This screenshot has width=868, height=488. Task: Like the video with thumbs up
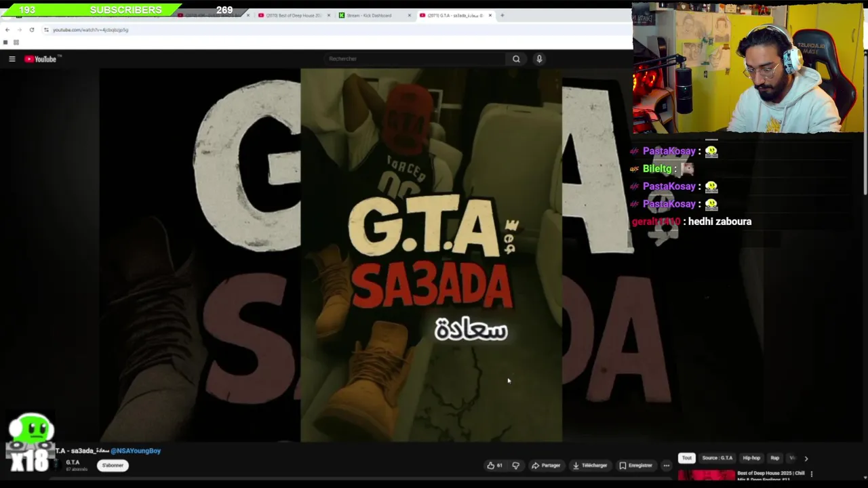click(x=494, y=466)
